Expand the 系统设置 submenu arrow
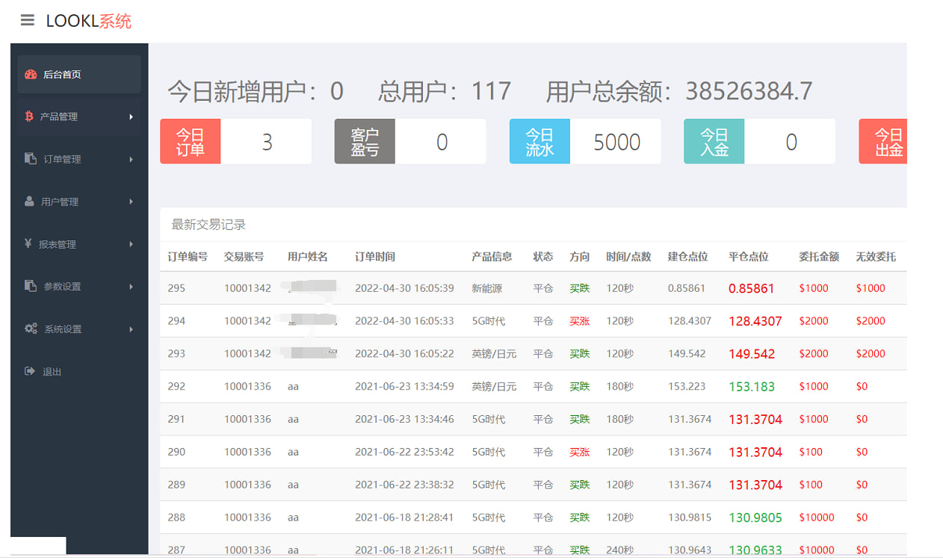 [x=132, y=329]
